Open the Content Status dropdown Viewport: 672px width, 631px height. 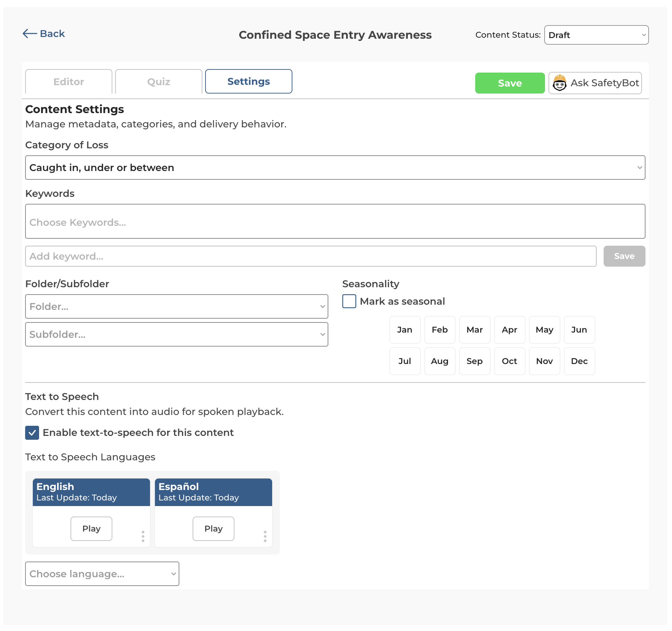tap(596, 35)
